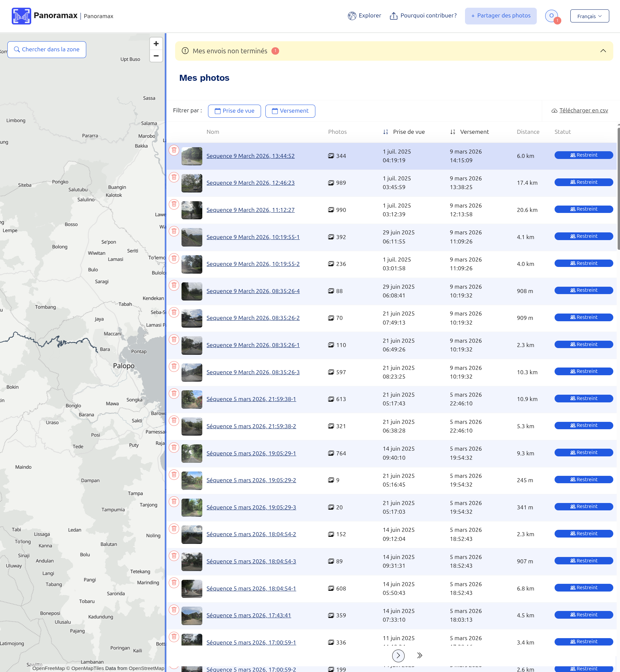The image size is (620, 672).
Task: Toggle Restreint status of first sequence
Action: tap(583, 155)
